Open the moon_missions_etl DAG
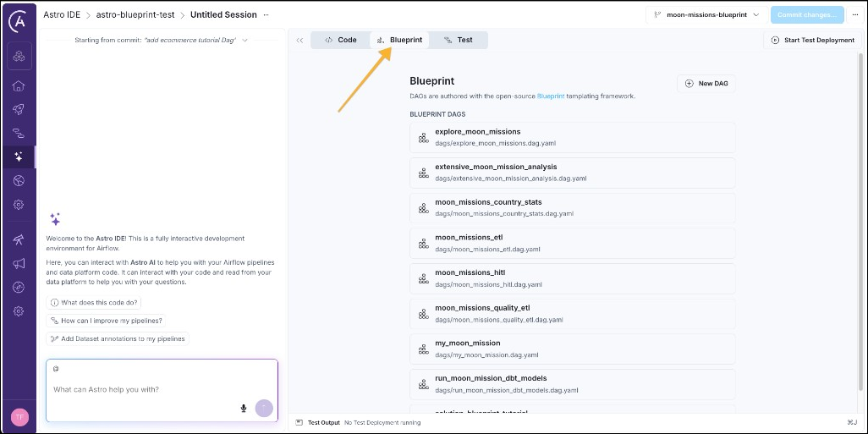 (573, 243)
